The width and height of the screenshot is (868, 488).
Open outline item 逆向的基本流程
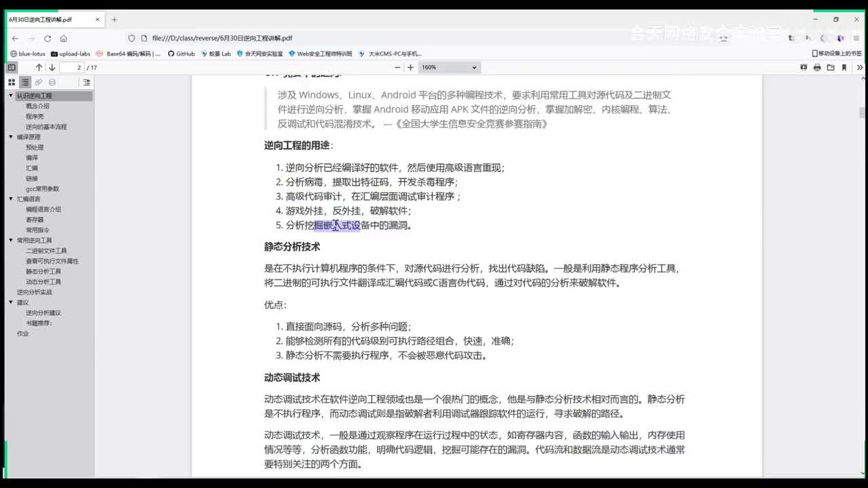tap(46, 127)
